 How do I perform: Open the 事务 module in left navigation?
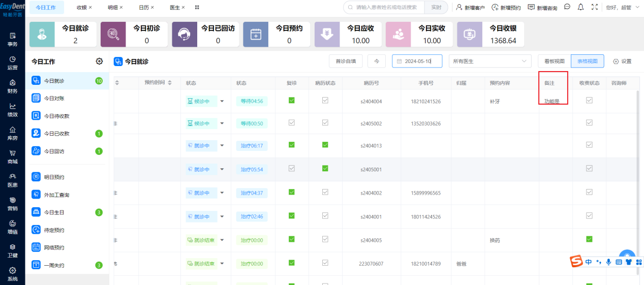point(12,39)
